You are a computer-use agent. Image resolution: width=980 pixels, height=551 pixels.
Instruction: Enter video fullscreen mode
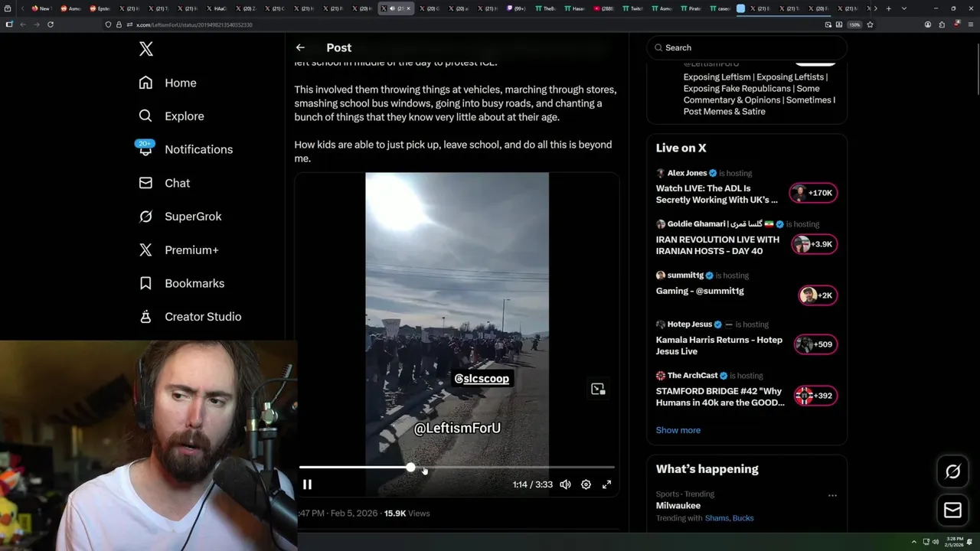[x=606, y=484]
